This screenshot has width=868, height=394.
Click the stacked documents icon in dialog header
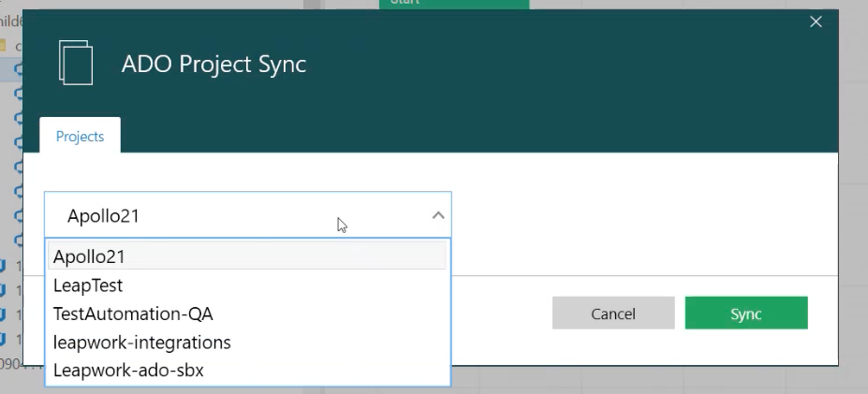76,63
